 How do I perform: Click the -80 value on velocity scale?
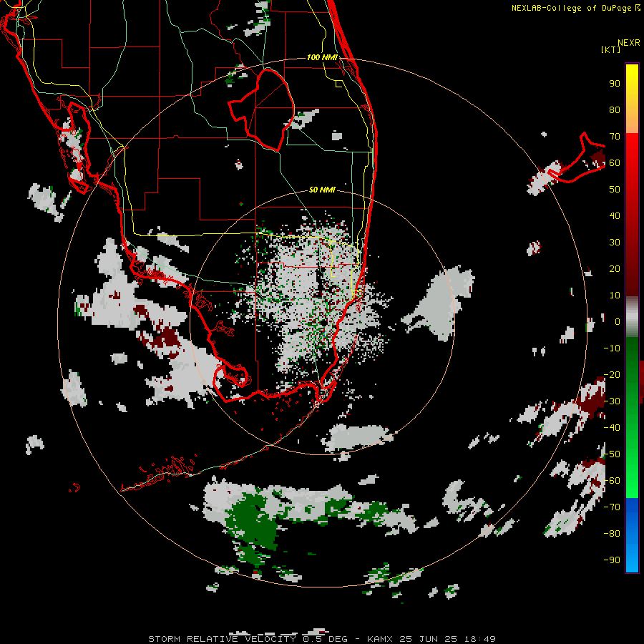[612, 534]
